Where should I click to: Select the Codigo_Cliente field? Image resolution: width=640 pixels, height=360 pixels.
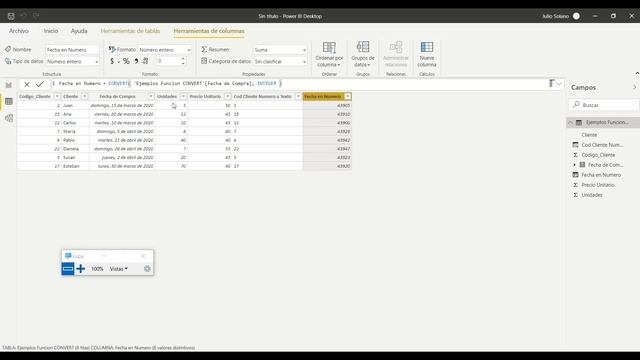click(x=598, y=155)
